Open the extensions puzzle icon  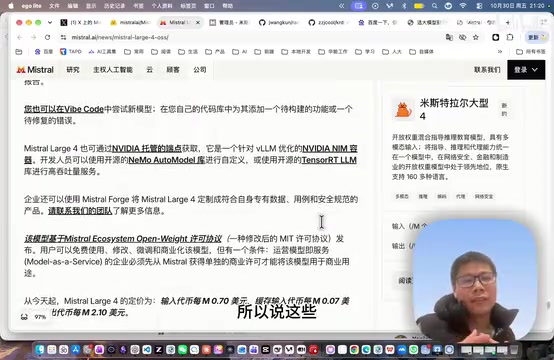tap(509, 37)
